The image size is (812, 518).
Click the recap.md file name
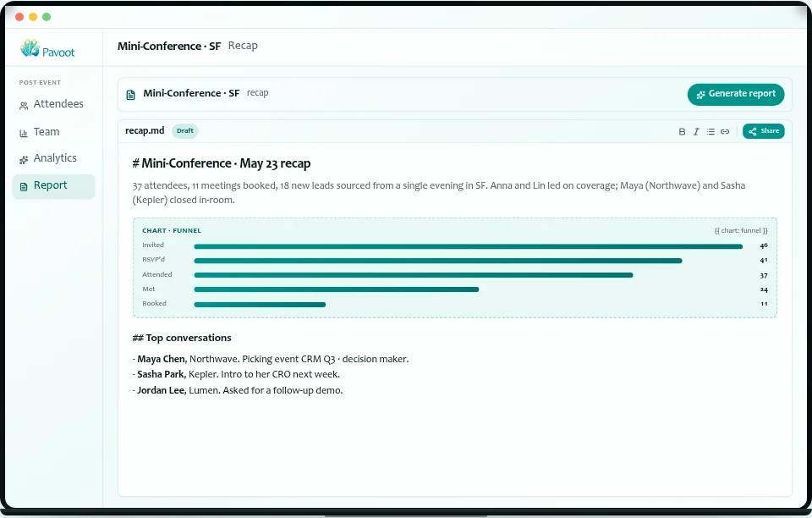(x=145, y=130)
